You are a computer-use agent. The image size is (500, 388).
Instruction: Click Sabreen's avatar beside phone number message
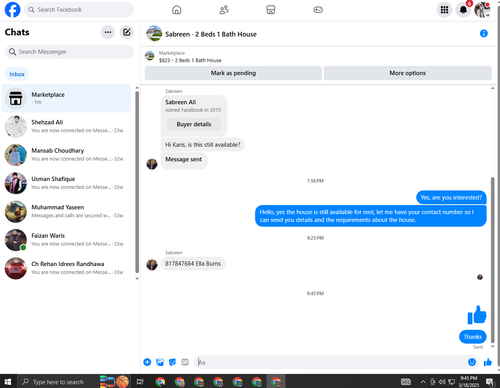click(x=152, y=265)
